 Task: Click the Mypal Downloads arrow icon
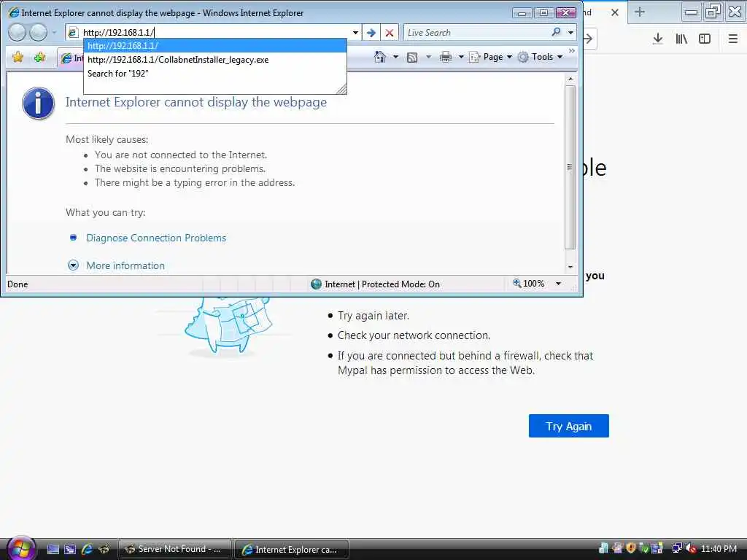tap(658, 39)
